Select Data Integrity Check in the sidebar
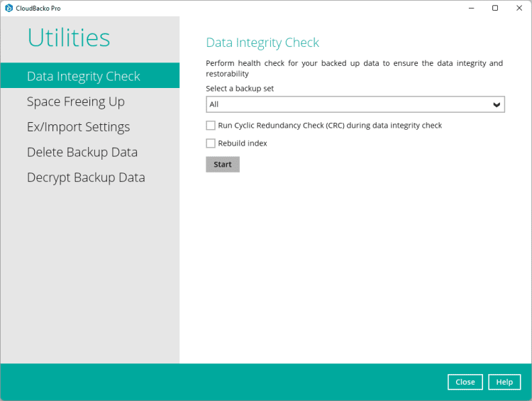532x401 pixels. pos(84,76)
